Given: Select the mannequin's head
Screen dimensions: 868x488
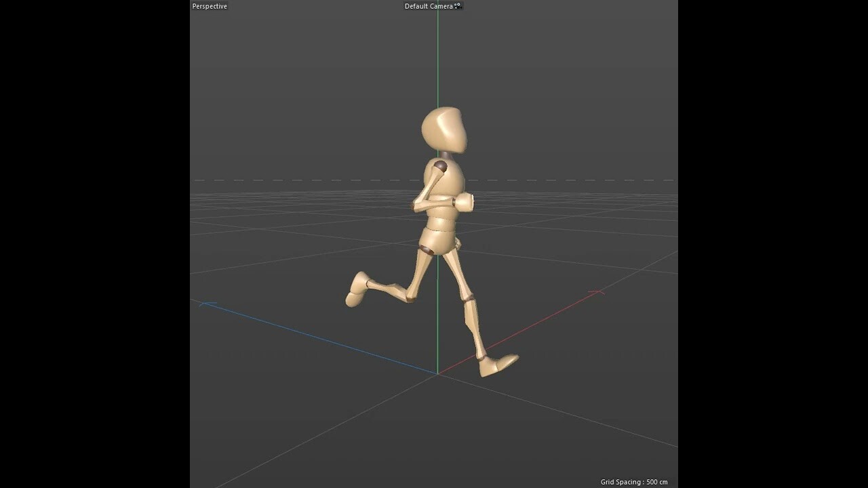Looking at the screenshot, I should (444, 129).
